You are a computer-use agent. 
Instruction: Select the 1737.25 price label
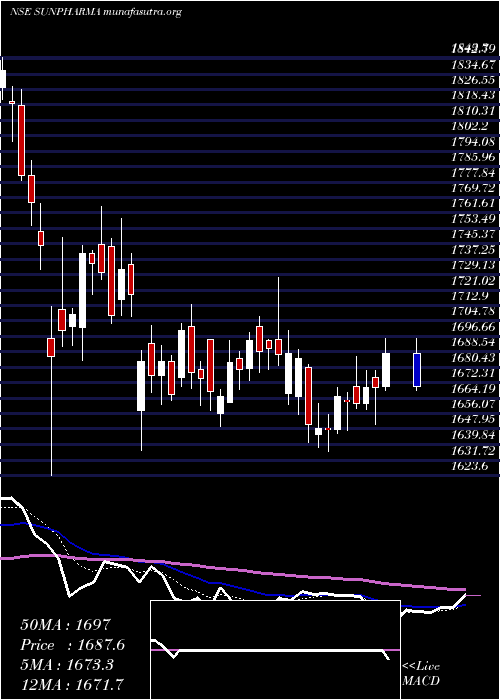coord(473,249)
